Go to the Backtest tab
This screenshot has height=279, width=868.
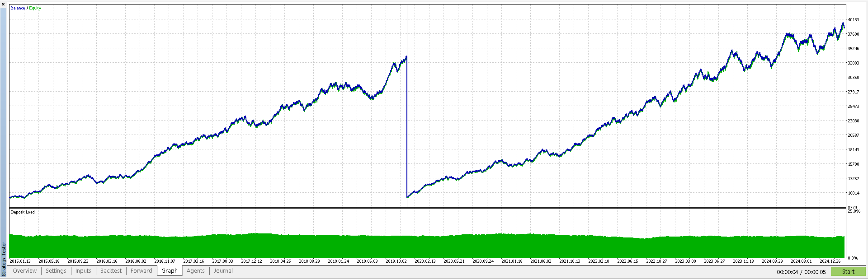[111, 271]
